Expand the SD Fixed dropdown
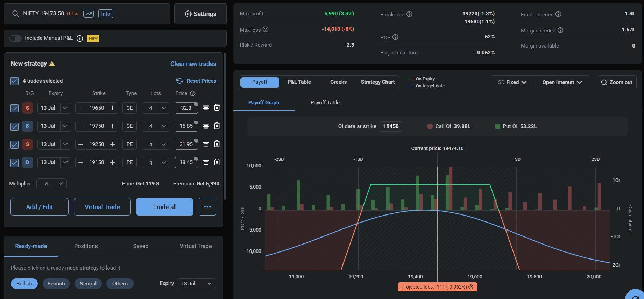The width and height of the screenshot is (644, 299). tap(513, 82)
